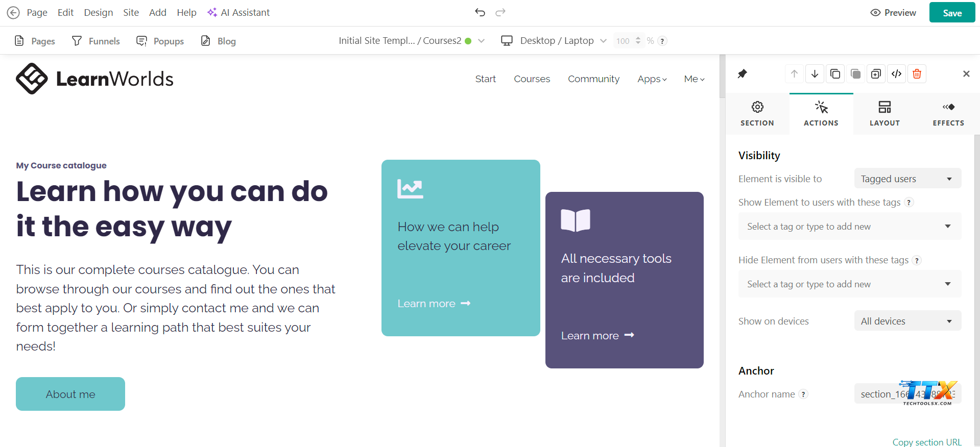The height and width of the screenshot is (447, 980).
Task: Open the section code editor icon
Action: coord(896,74)
